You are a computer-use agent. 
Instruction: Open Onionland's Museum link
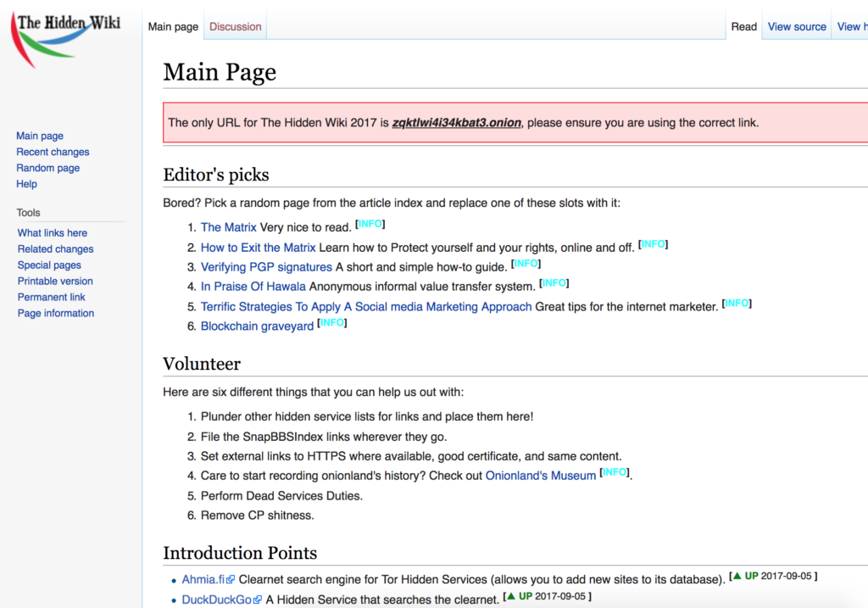tap(541, 476)
